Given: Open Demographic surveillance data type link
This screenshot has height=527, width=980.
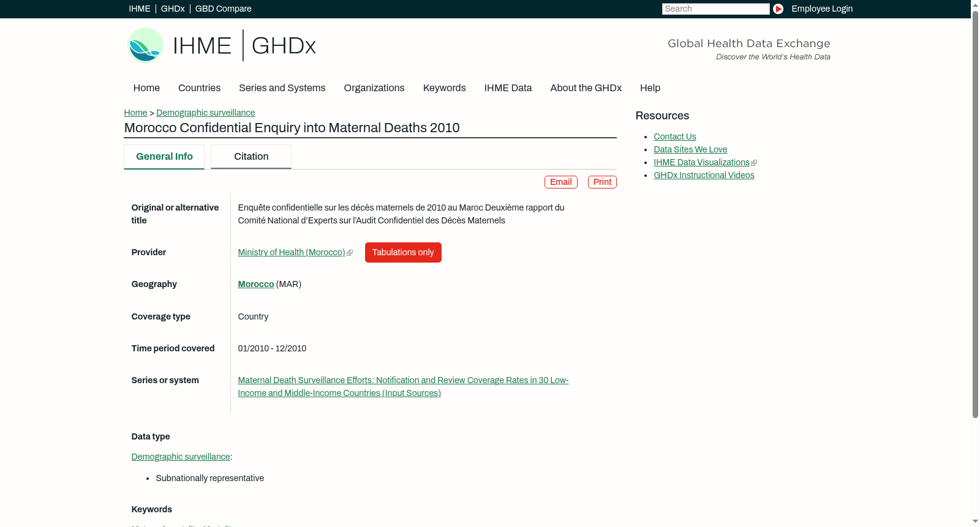Looking at the screenshot, I should [x=181, y=457].
